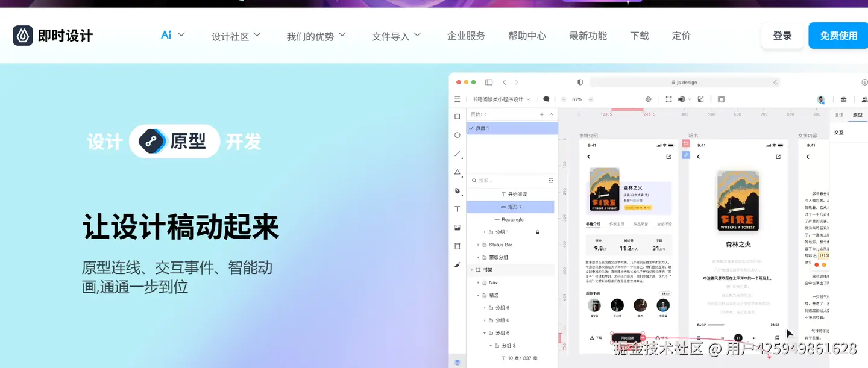Screen dimensions: 868x368
Task: Click the 设计 label in hero banner
Action: (x=105, y=142)
